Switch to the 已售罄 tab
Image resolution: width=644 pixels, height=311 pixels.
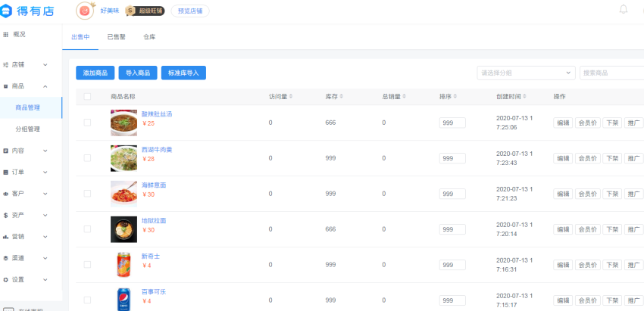(x=115, y=36)
